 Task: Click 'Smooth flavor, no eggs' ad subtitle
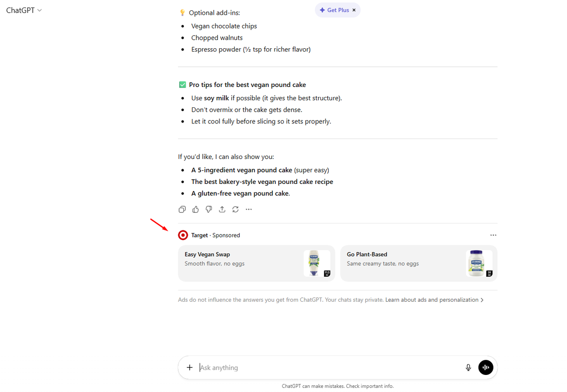[x=214, y=264]
